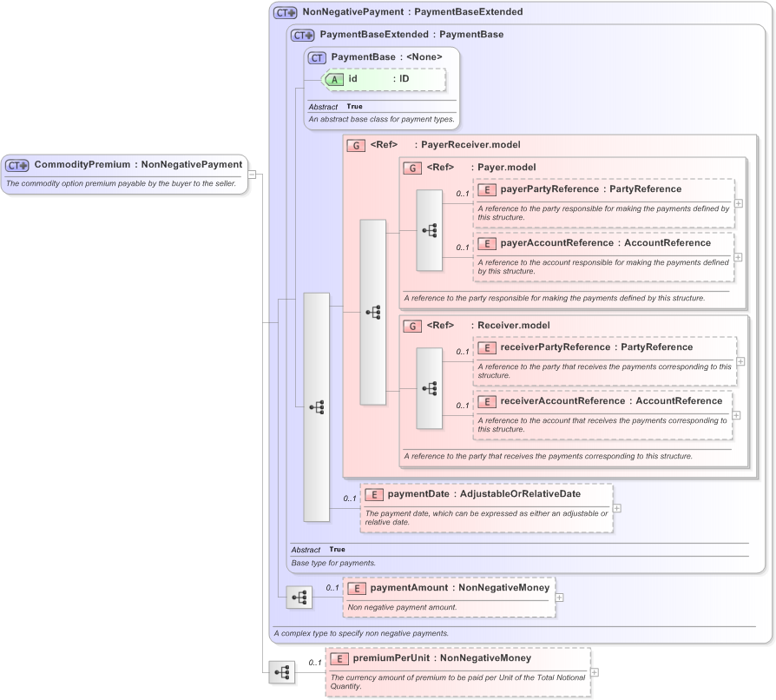Viewport: 776px width, 700px height.
Task: Expand the paymentAmount element plus box
Action: [x=559, y=598]
